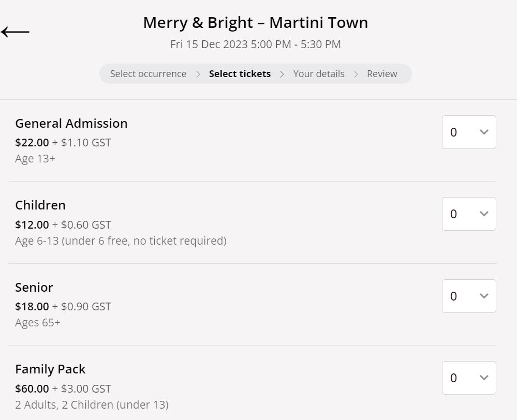The height and width of the screenshot is (420, 517).
Task: Click the 2 Adults, 2 Children description
Action: point(92,405)
